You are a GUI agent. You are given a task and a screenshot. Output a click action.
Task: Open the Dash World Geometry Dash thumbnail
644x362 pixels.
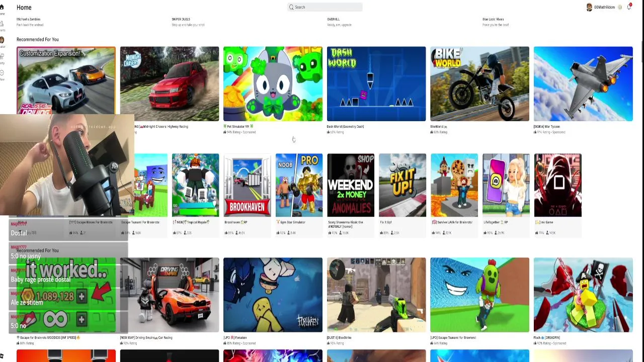pyautogui.click(x=376, y=84)
